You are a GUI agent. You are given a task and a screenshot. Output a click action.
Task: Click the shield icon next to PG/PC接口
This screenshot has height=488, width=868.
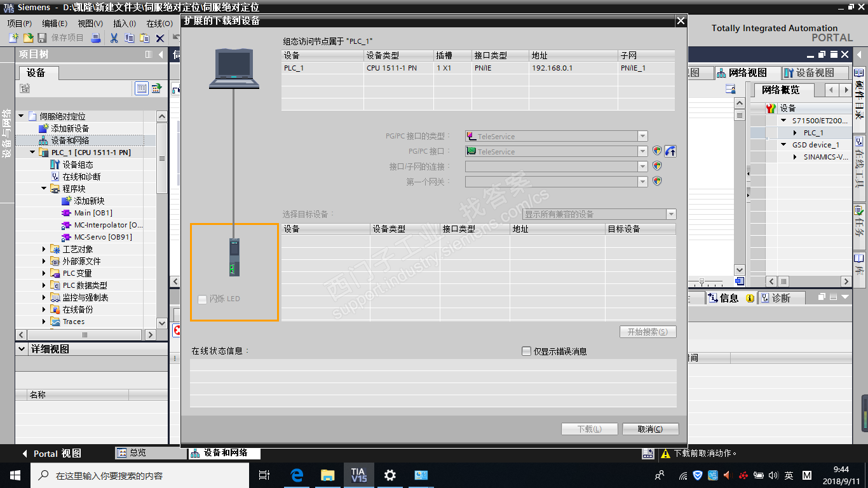pyautogui.click(x=658, y=151)
